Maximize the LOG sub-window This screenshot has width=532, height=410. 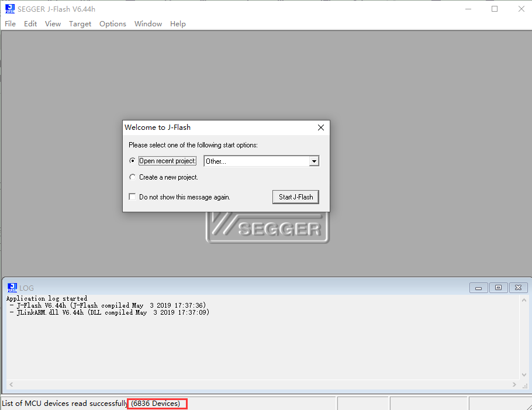498,288
